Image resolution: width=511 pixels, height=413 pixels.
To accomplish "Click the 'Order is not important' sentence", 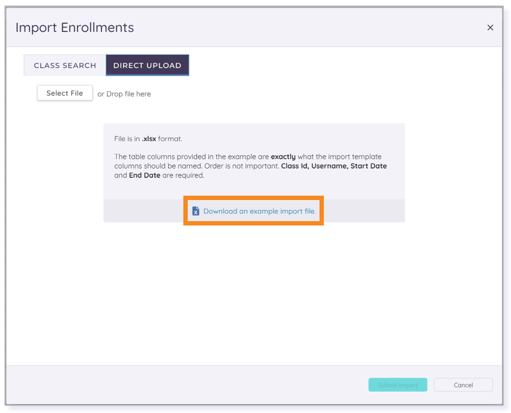I will (241, 166).
